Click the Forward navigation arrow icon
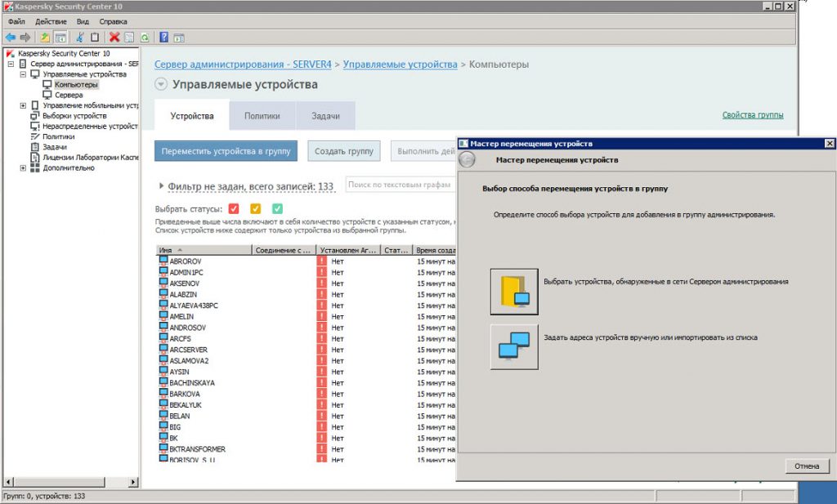837x504 pixels. [x=25, y=38]
